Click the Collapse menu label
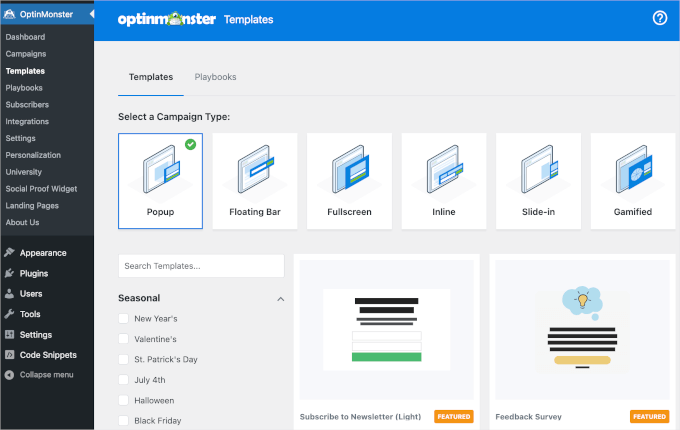Viewport: 680px width, 430px height. (x=46, y=375)
